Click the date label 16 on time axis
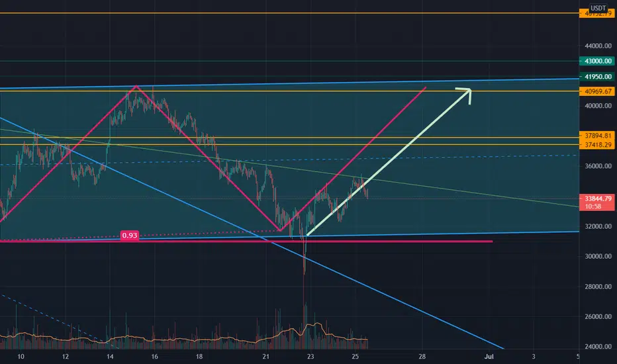 tap(155, 357)
